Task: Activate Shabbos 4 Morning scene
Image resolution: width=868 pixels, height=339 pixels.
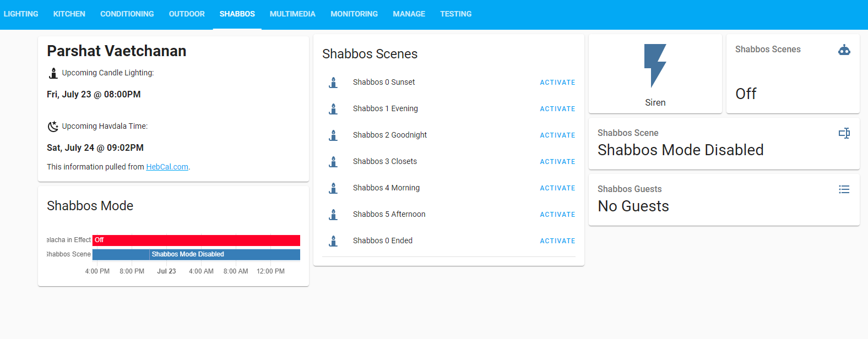Action: click(x=557, y=188)
